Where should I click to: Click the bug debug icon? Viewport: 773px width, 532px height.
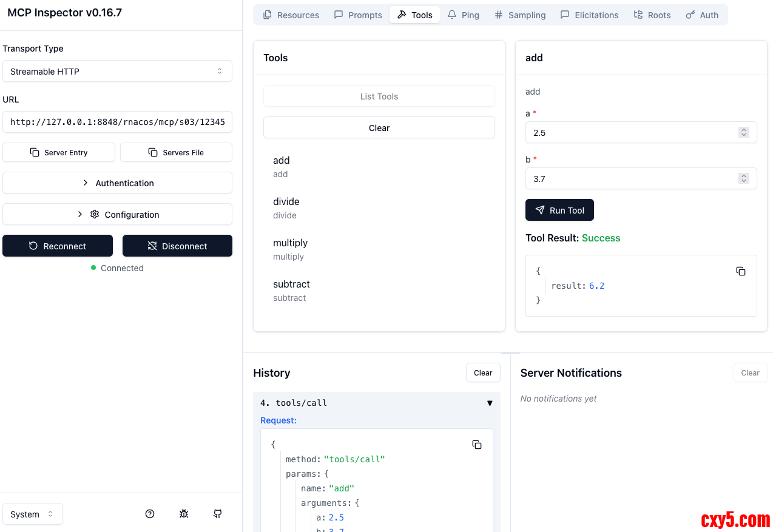pos(184,514)
